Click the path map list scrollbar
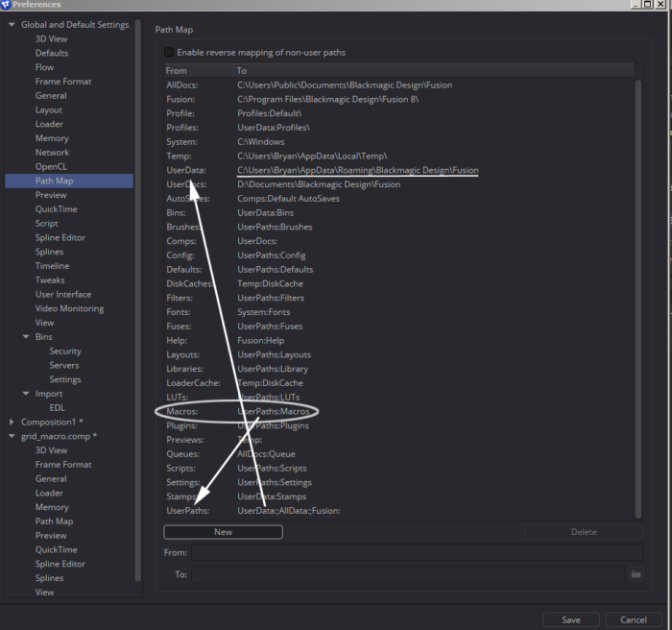The height and width of the screenshot is (630, 672). tap(638, 299)
